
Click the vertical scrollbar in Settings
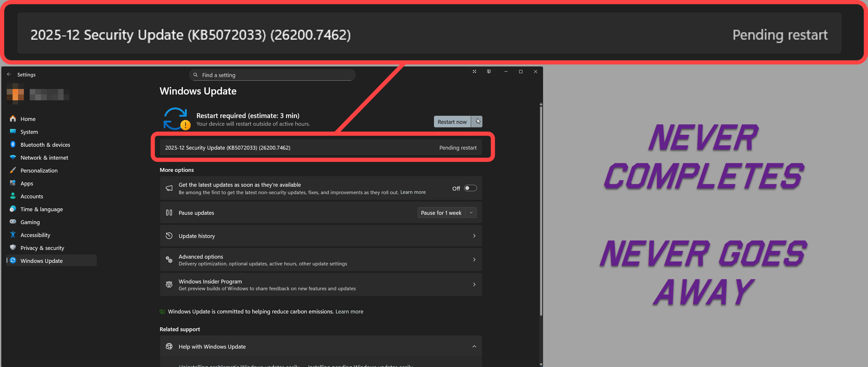coord(541,211)
